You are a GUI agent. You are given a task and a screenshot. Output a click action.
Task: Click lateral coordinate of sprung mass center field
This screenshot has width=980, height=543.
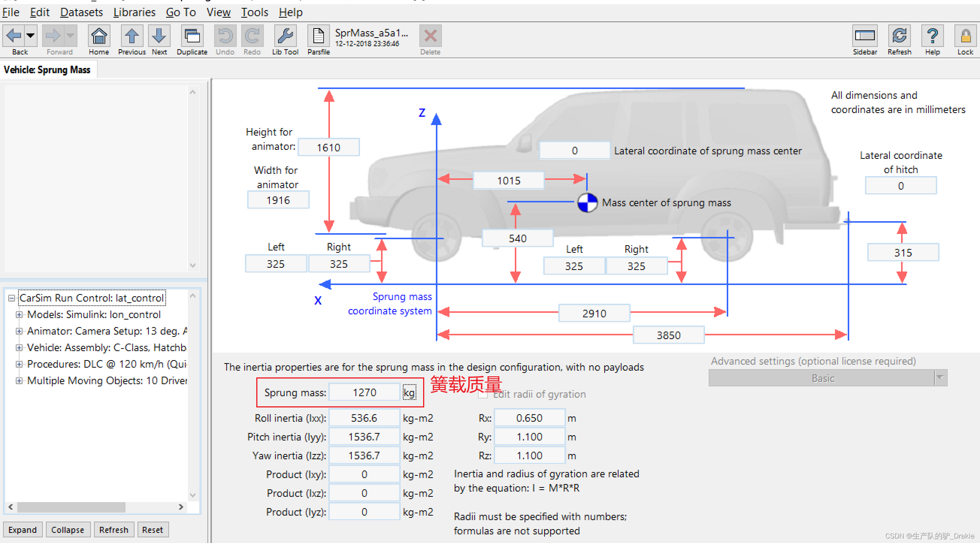[575, 151]
